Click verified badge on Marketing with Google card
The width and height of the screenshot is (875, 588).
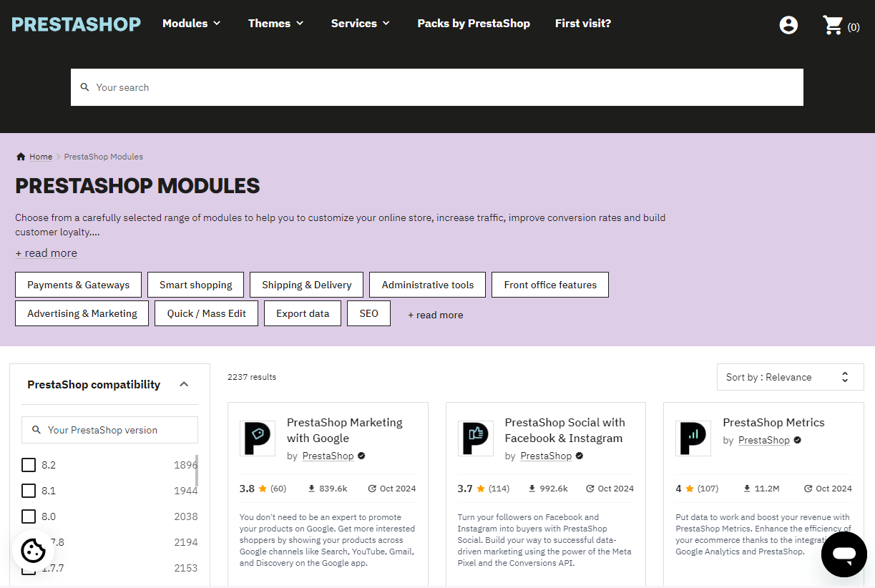361,456
